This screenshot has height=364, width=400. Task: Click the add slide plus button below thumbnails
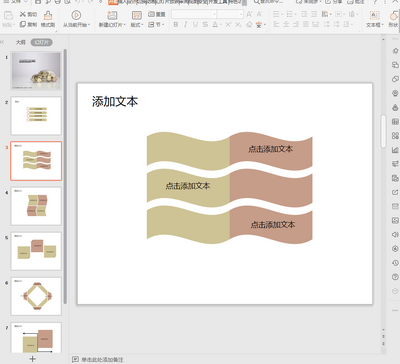click(x=32, y=359)
